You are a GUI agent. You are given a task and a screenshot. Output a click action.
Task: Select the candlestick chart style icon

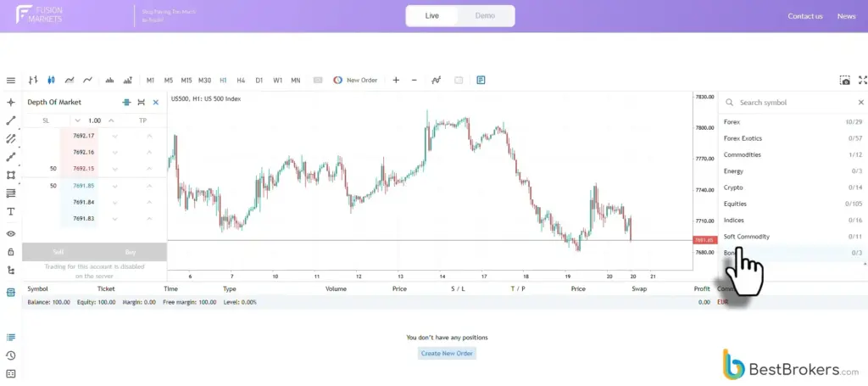(52, 81)
